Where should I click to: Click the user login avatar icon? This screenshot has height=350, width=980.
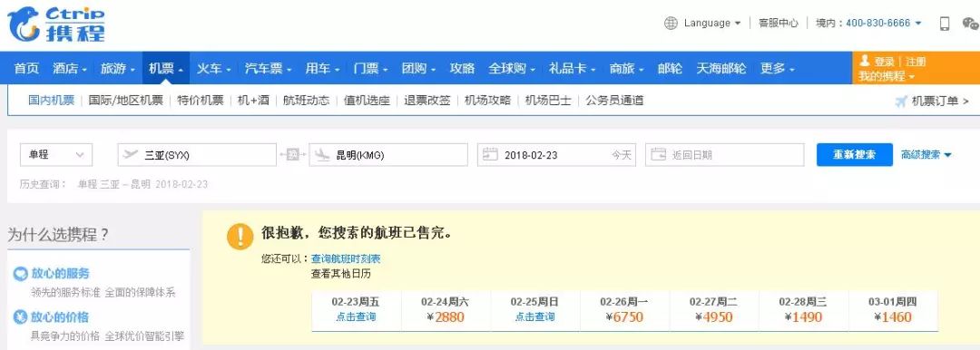pyautogui.click(x=865, y=61)
